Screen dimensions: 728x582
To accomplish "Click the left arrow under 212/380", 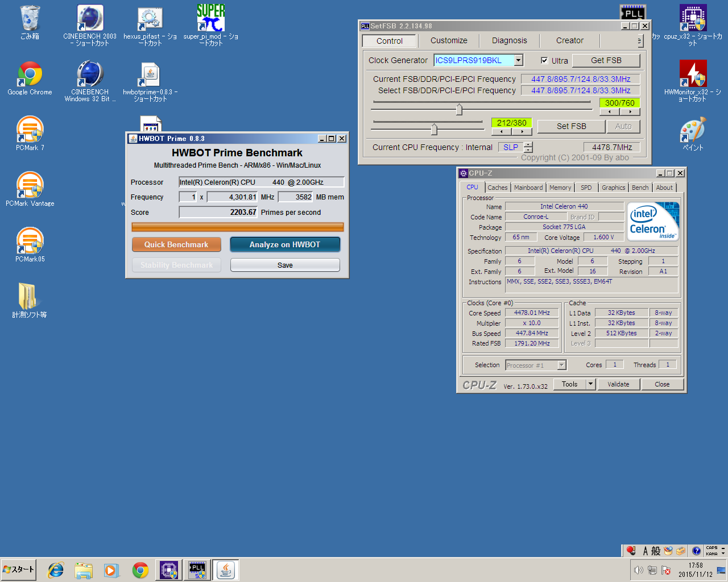I will click(502, 132).
